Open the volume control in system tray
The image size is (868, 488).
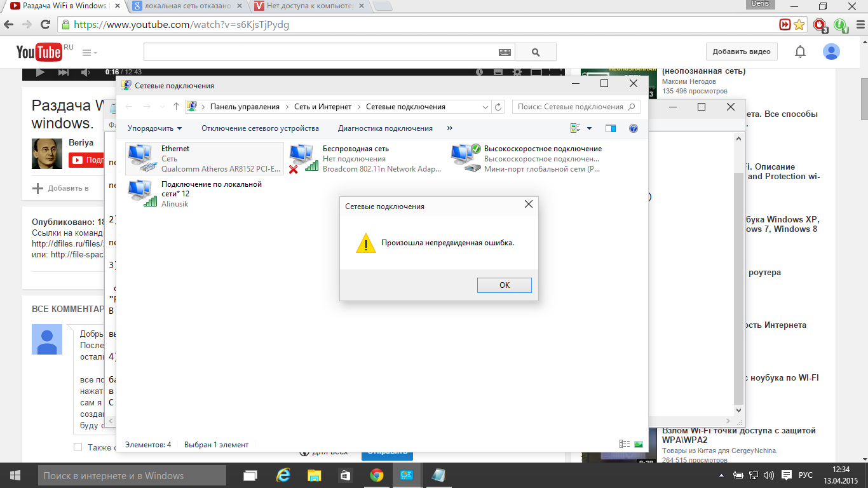(769, 475)
